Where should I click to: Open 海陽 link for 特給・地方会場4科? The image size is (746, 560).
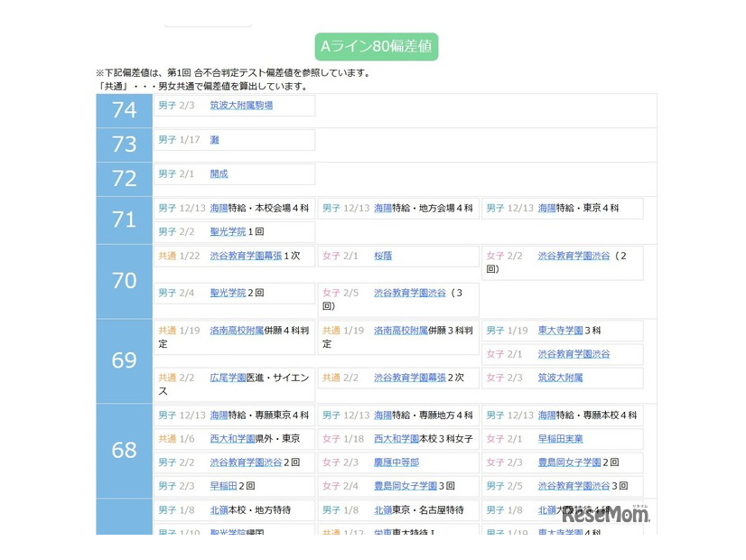coord(383,208)
